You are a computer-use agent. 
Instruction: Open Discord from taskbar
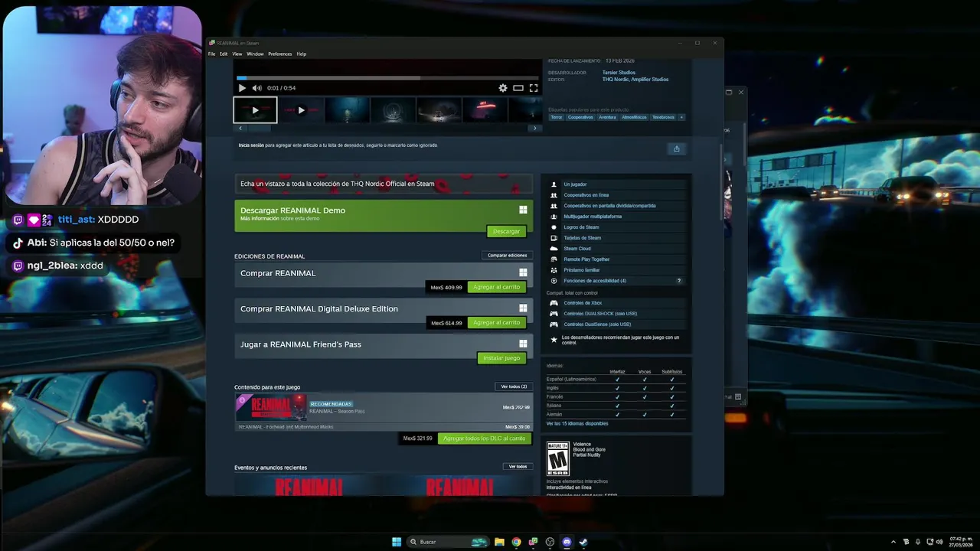[x=567, y=542]
